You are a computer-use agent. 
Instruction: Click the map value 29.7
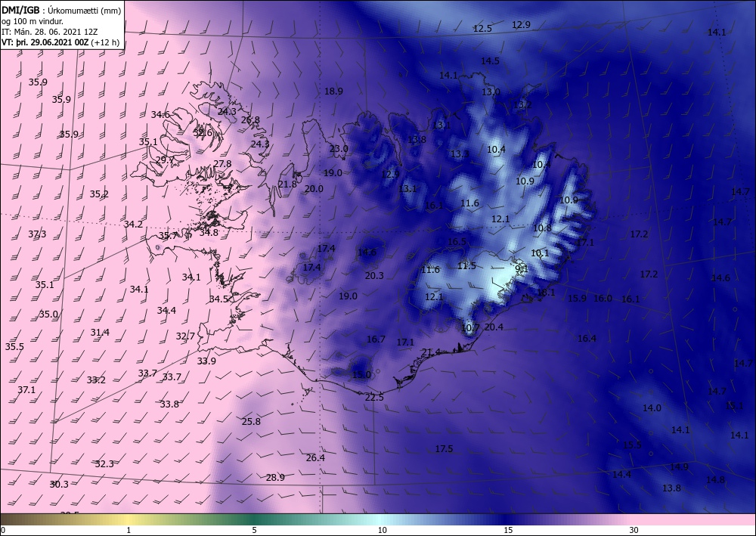point(165,160)
